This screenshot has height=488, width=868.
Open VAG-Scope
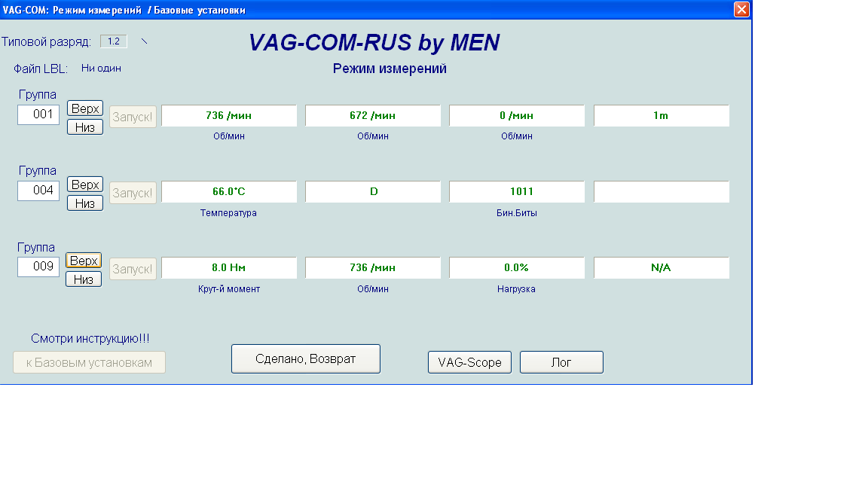click(x=469, y=362)
